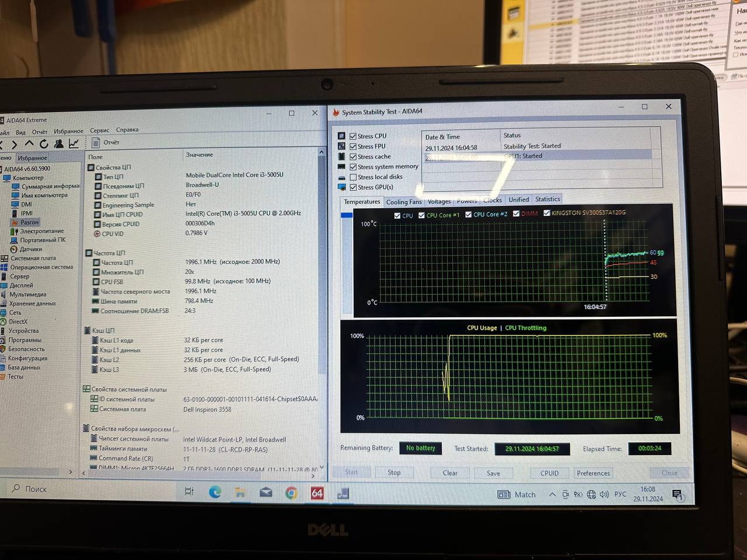The width and height of the screenshot is (747, 560).
Task: Collapse the Компьютер tree node
Action: [24, 177]
